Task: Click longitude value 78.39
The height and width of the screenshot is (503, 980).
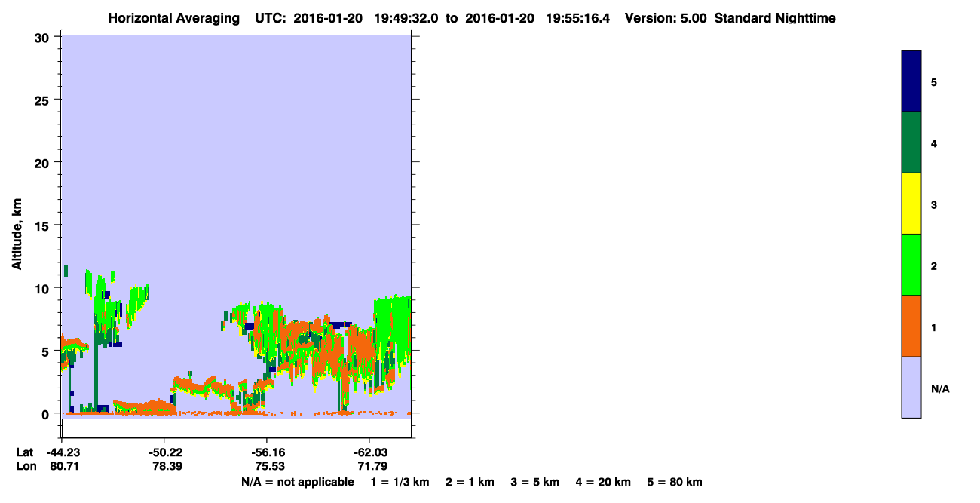Action: pyautogui.click(x=166, y=467)
